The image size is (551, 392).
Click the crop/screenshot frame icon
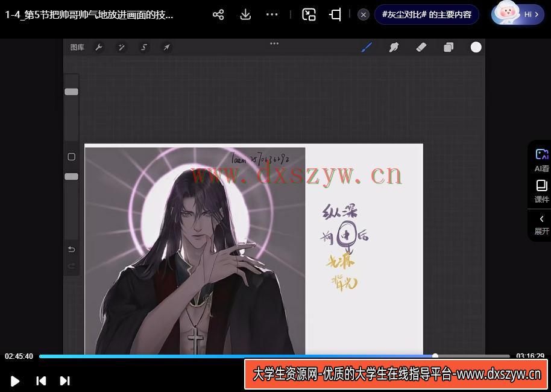pyautogui.click(x=335, y=14)
